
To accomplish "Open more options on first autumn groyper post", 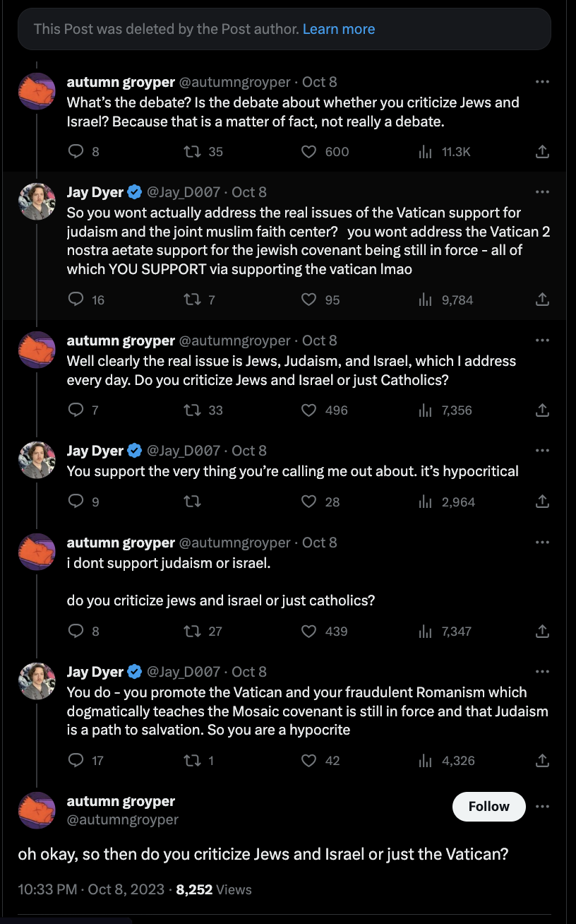I will [542, 82].
